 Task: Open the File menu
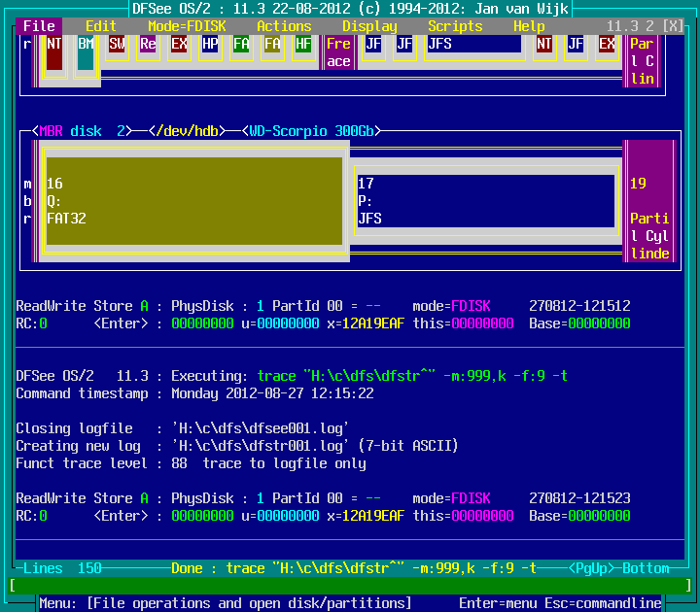[39, 26]
